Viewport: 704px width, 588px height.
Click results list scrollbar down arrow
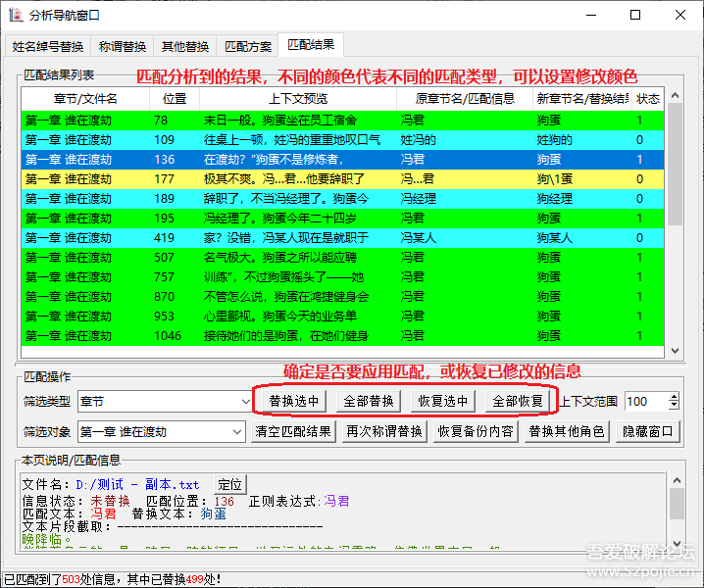(x=675, y=351)
